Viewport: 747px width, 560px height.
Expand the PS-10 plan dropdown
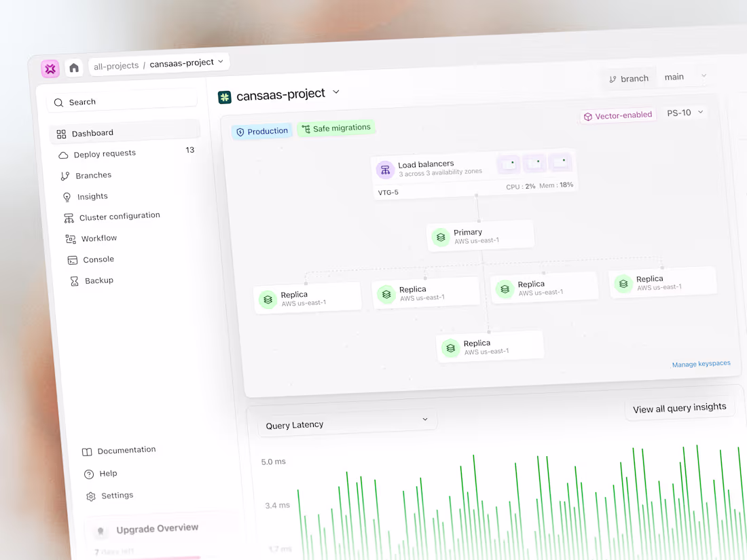pos(685,112)
